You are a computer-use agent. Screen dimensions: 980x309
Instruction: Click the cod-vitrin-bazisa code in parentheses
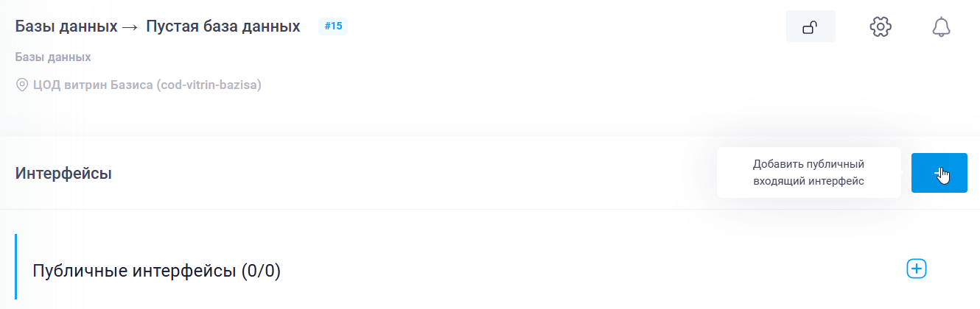point(209,85)
